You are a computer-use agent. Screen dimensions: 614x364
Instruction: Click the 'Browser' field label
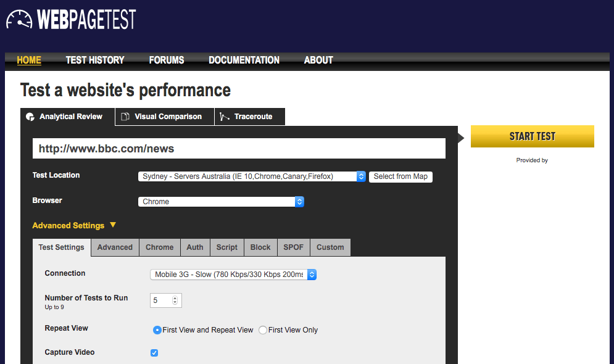[x=48, y=201]
